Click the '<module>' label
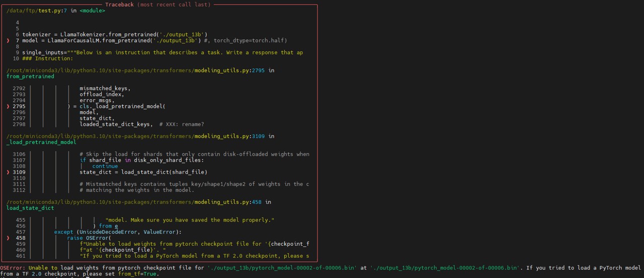644x278 pixels. tap(93, 11)
